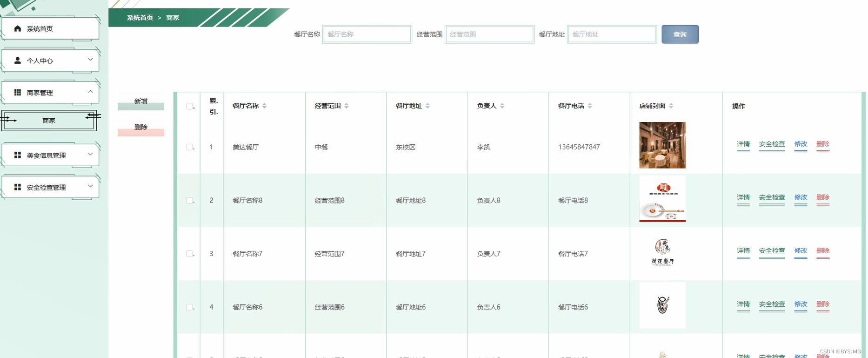Open 详情 for 餐厅名称8
This screenshot has width=868, height=358.
(743, 198)
